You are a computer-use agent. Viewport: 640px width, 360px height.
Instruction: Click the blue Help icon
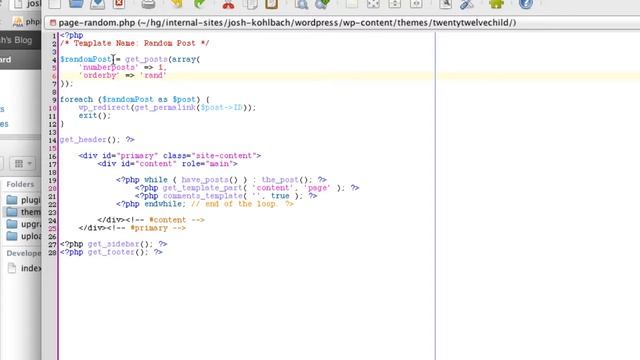[x=526, y=4]
